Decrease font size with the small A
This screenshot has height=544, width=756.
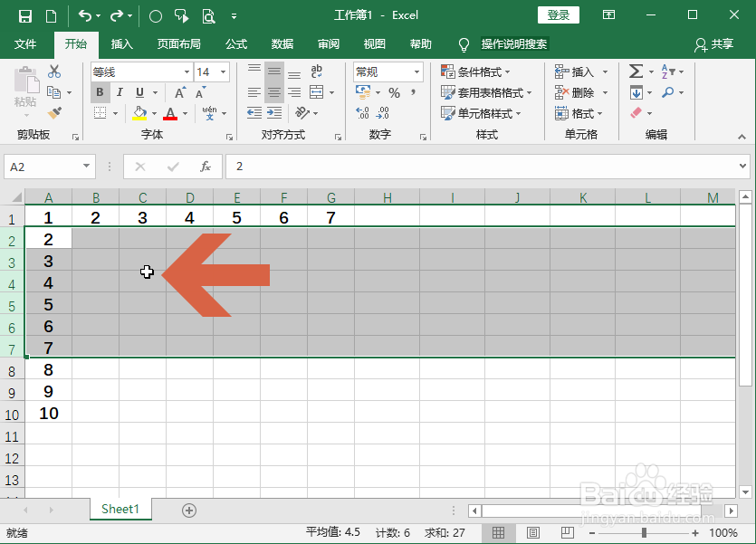click(200, 92)
